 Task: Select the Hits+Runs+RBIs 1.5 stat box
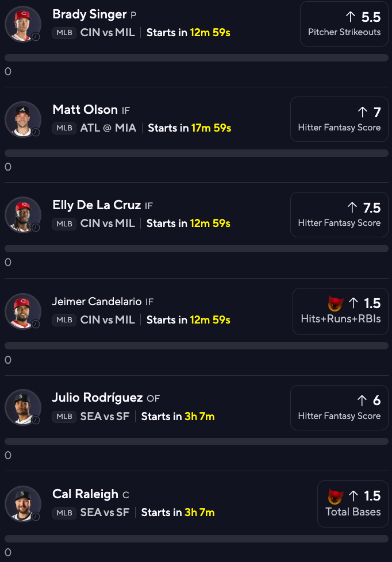pos(340,311)
